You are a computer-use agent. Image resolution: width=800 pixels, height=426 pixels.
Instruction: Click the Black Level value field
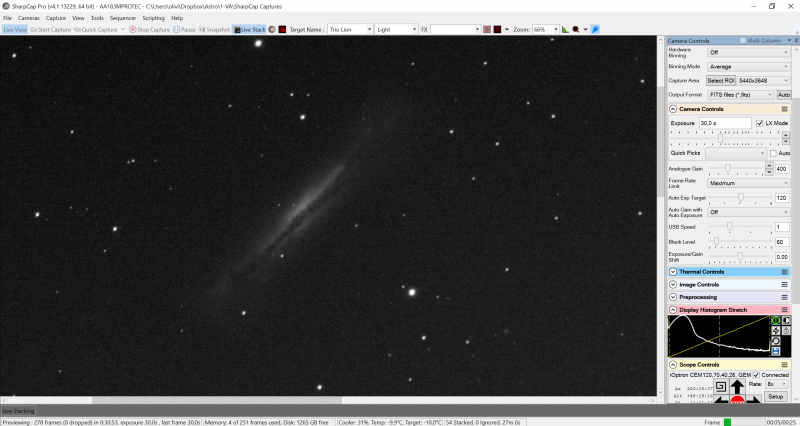pos(782,242)
